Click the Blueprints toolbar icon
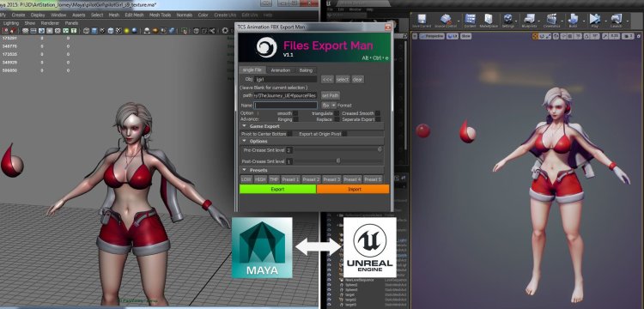Viewport: 644px width, 309px height. click(529, 19)
